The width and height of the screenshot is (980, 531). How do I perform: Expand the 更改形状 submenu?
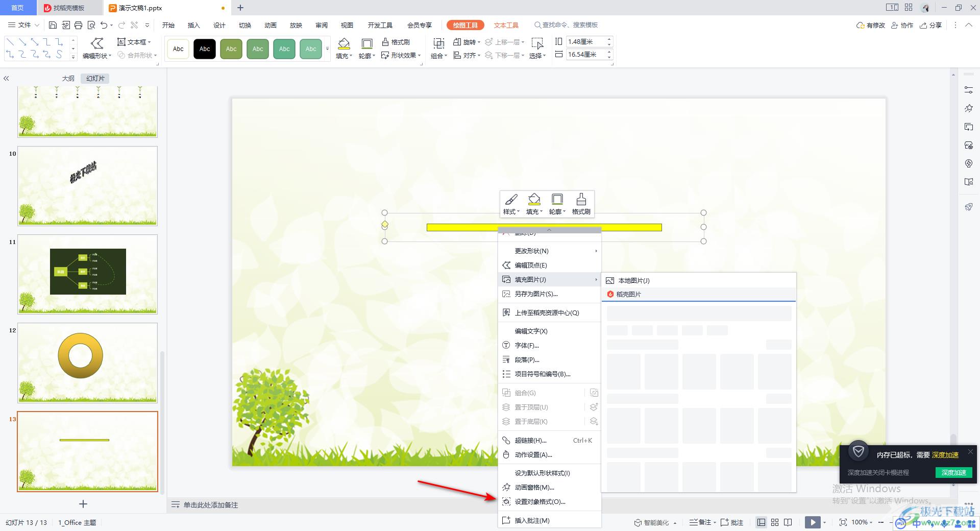click(x=549, y=251)
